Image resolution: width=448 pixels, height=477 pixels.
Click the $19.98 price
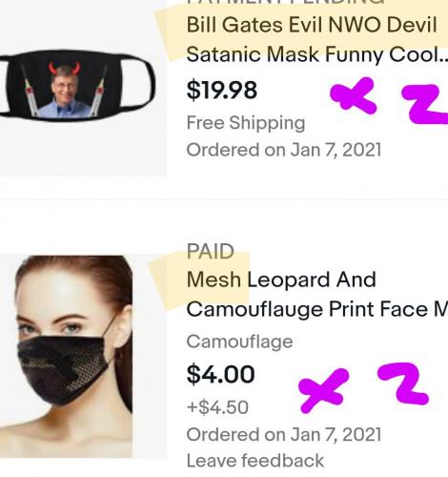[222, 90]
